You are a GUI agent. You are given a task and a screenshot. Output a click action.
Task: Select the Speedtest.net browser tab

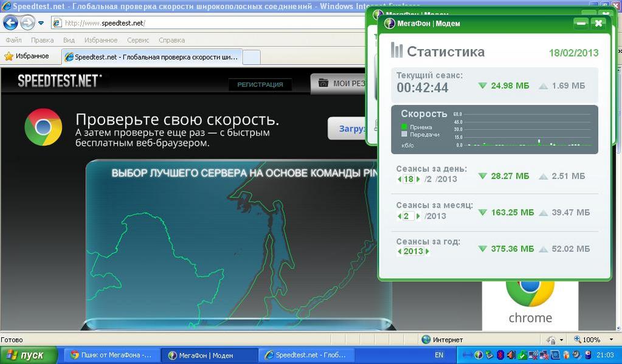(152, 57)
